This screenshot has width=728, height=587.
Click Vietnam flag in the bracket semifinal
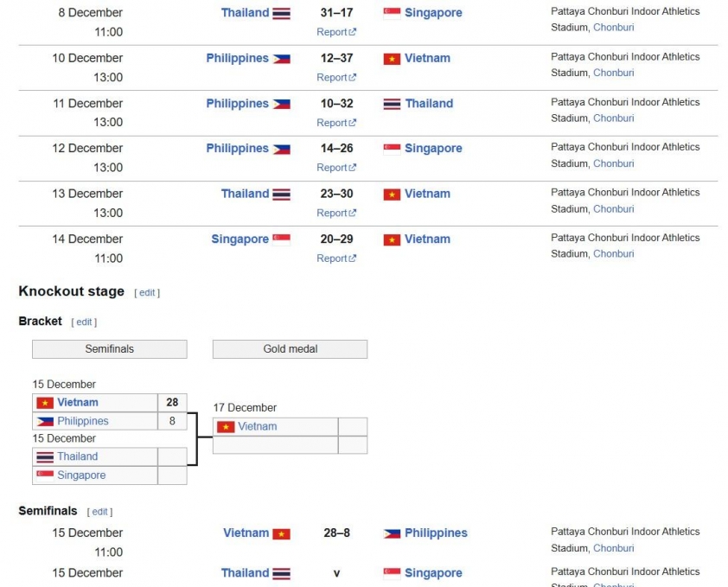pyautogui.click(x=45, y=403)
